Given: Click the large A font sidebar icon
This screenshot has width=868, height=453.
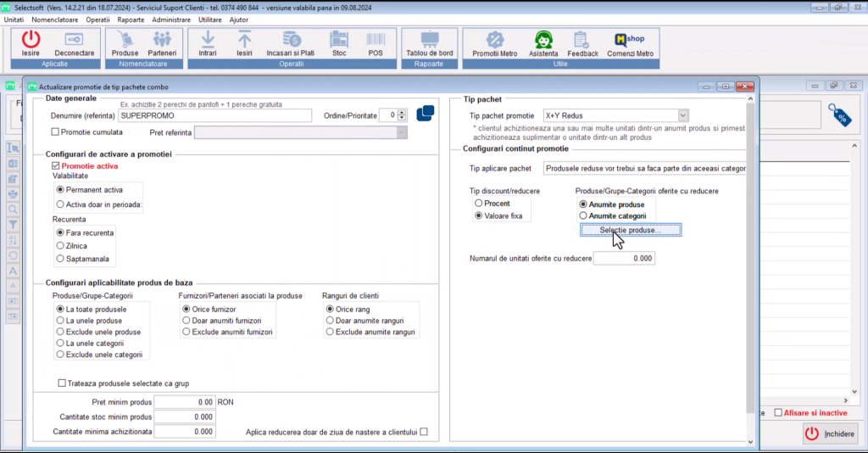Looking at the screenshot, I should point(13,271).
